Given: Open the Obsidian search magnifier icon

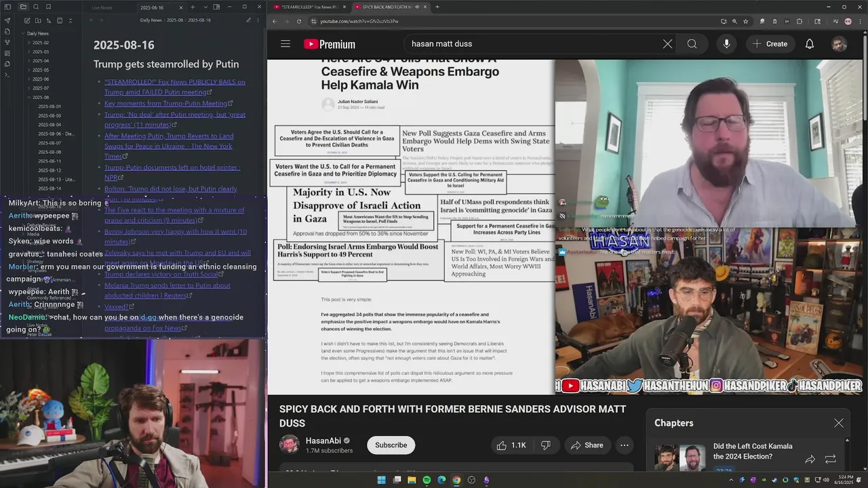Looking at the screenshot, I should coord(36,7).
